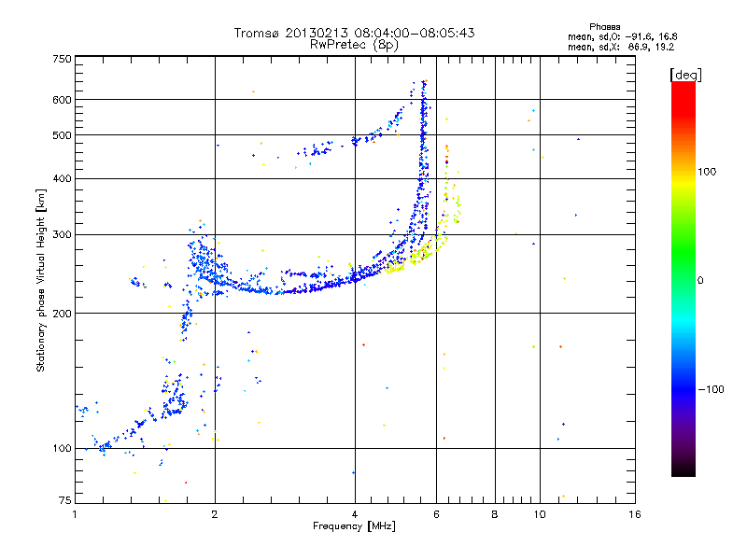747x560 pixels.
Task: Click the y-axis '400' tick label
Action: click(62, 178)
